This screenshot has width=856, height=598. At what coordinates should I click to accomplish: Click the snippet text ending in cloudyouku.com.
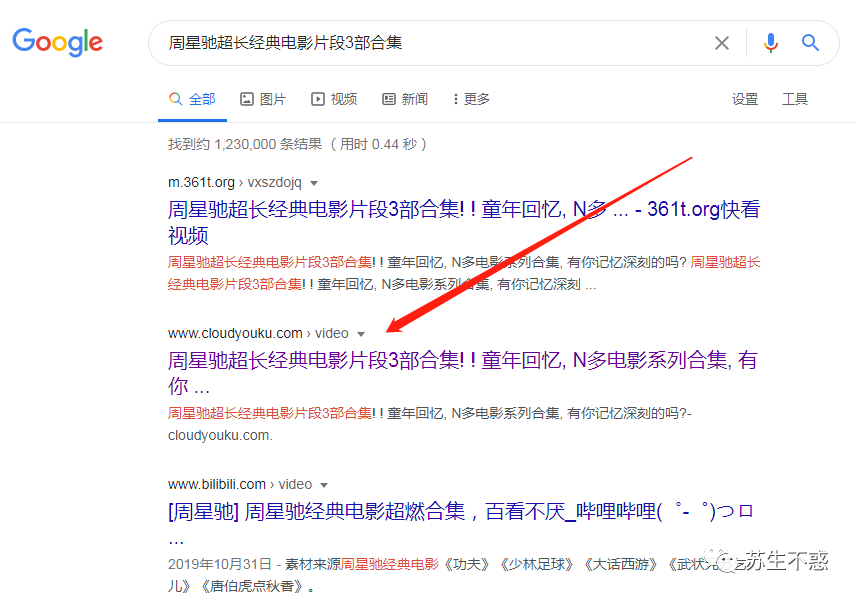click(430, 424)
